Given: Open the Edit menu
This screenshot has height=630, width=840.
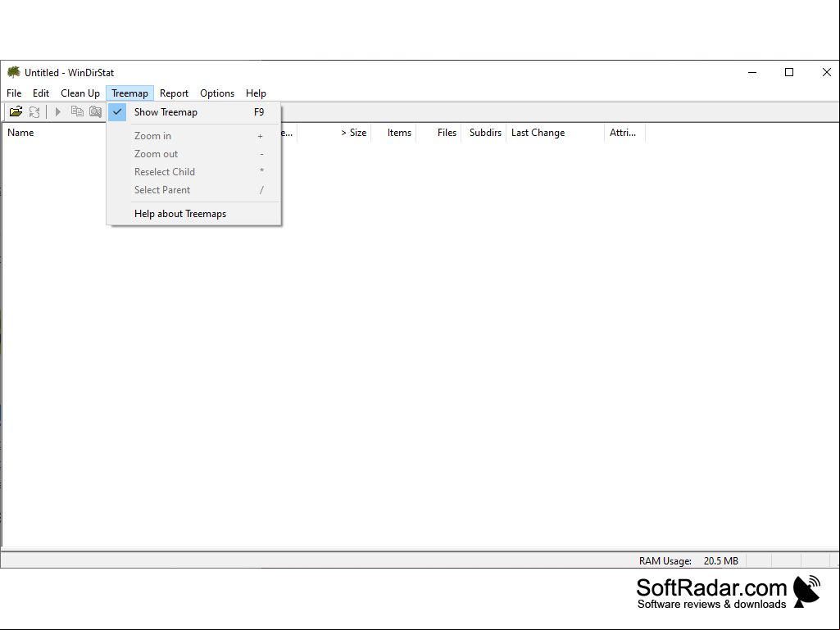Looking at the screenshot, I should 41,93.
